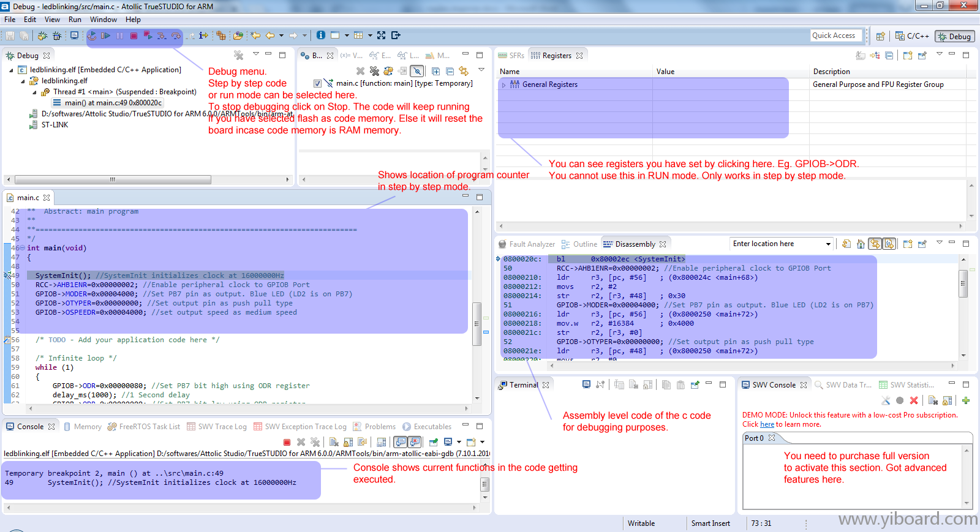Image resolution: width=980 pixels, height=532 pixels.
Task: Click the Disassembly vertical scrollbar thumb
Action: pyautogui.click(x=963, y=284)
